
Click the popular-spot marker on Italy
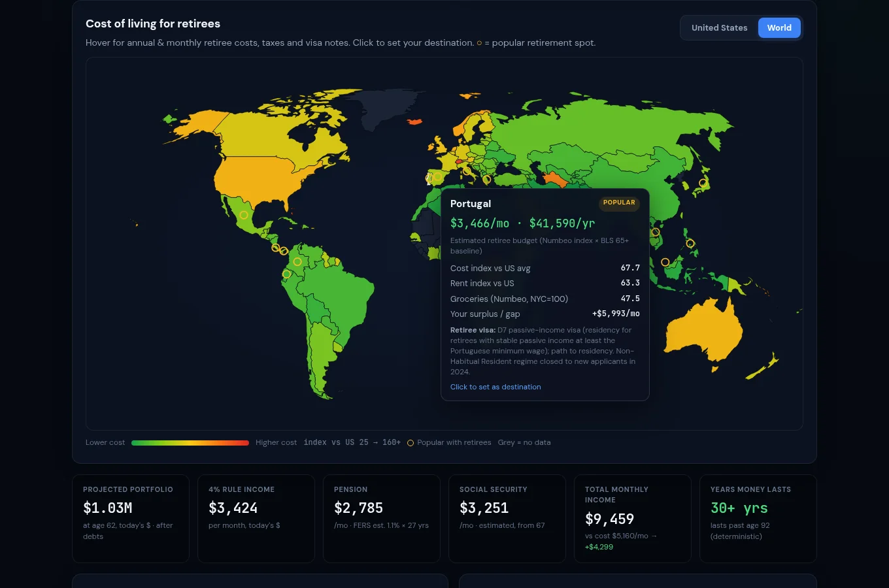coord(466,171)
